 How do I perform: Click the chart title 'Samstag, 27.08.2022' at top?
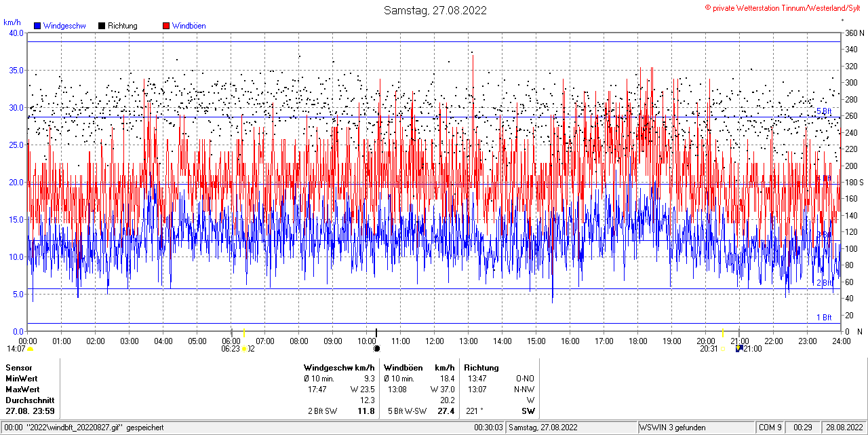(x=435, y=10)
